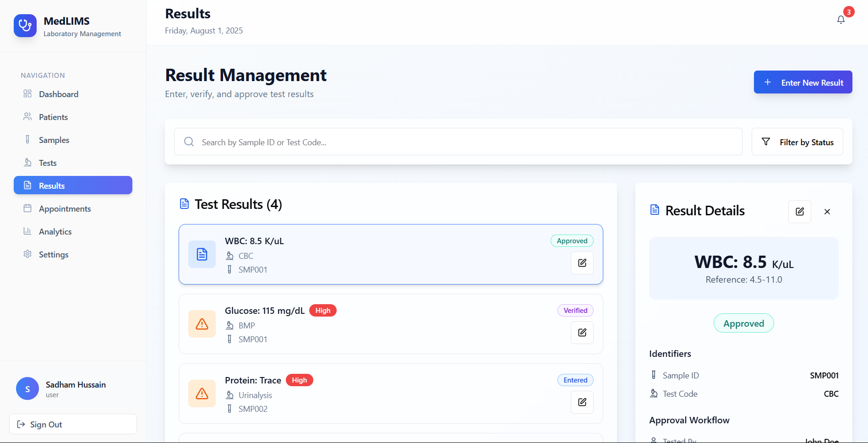The image size is (868, 443).
Task: Open the Patients navigation item
Action: click(x=73, y=117)
